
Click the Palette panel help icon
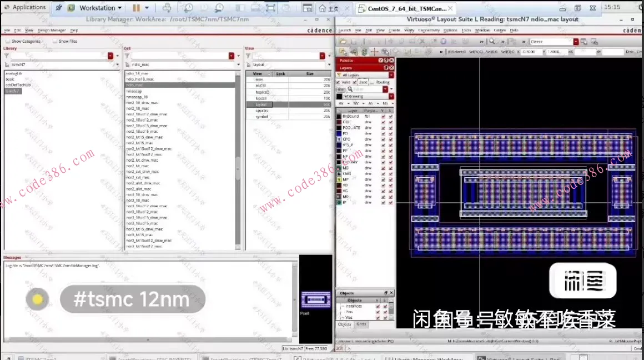(x=381, y=61)
